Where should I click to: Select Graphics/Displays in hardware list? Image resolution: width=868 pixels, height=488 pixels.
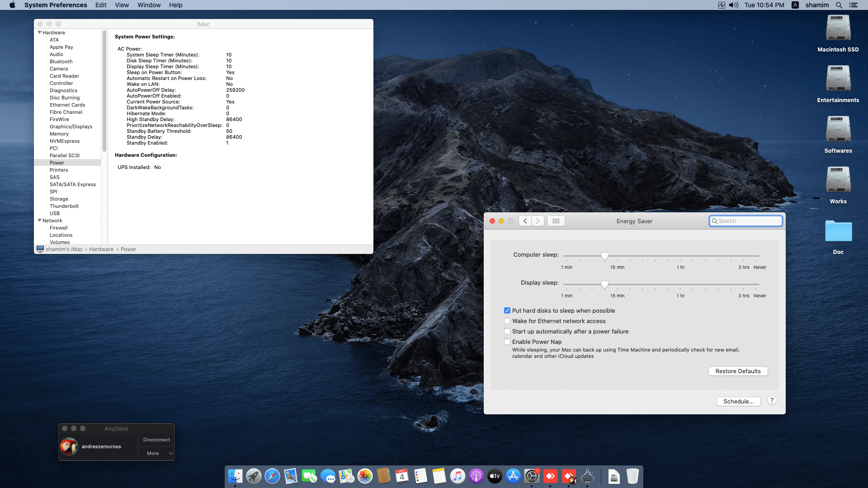click(x=71, y=127)
